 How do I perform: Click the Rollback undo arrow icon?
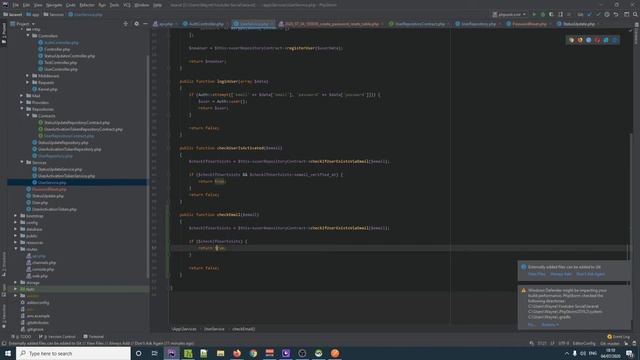click(616, 14)
